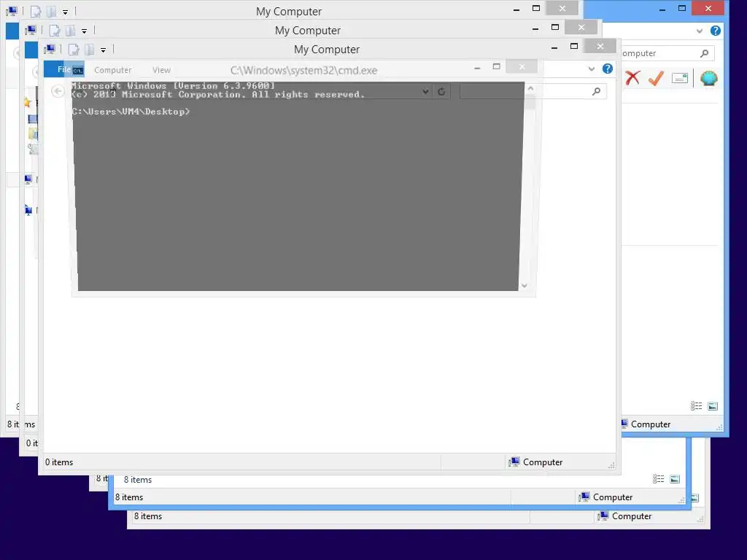Open the address bar history dropdown arrow
The width and height of the screenshot is (747, 560).
[425, 91]
